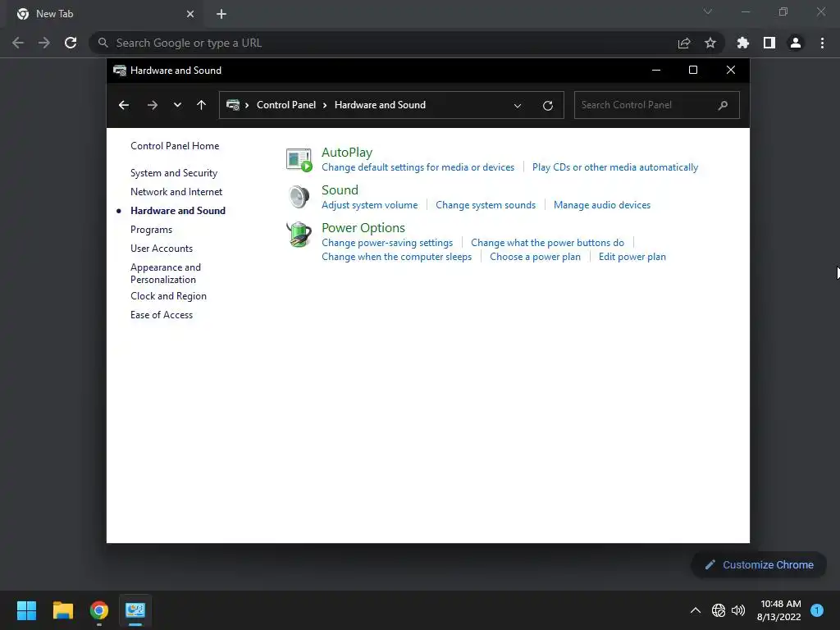Toggle Chrome side panel
This screenshot has height=630, width=840.
point(769,43)
